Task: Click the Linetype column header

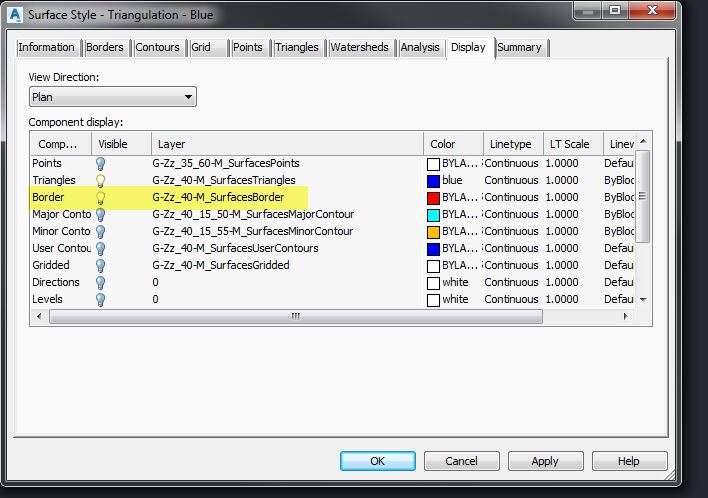Action: point(513,144)
